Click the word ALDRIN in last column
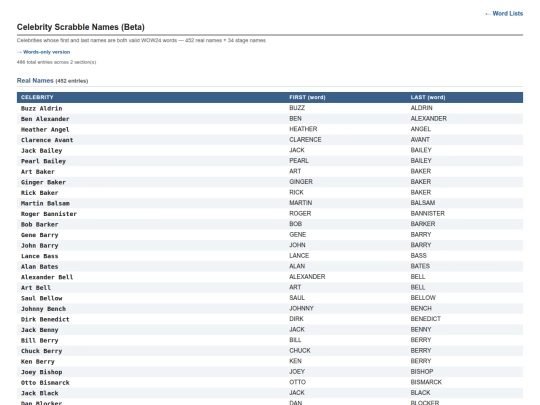 click(x=422, y=108)
